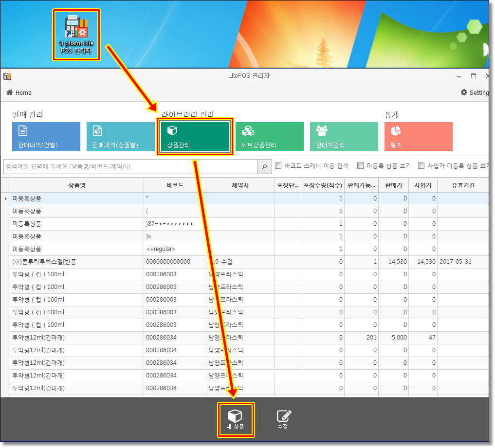The width and height of the screenshot is (495, 448).
Task: Open the U pharm Lite POS desktop shortcut
Action: click(x=76, y=34)
